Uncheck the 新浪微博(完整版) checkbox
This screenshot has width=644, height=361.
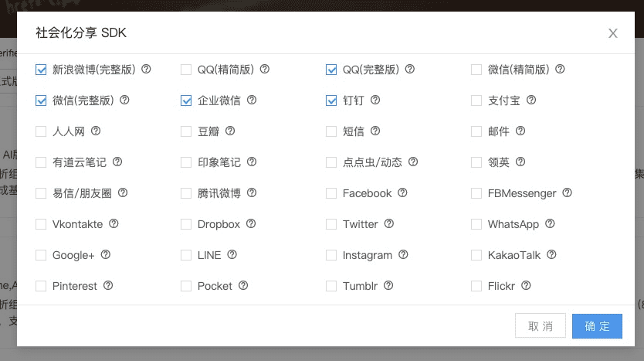41,70
